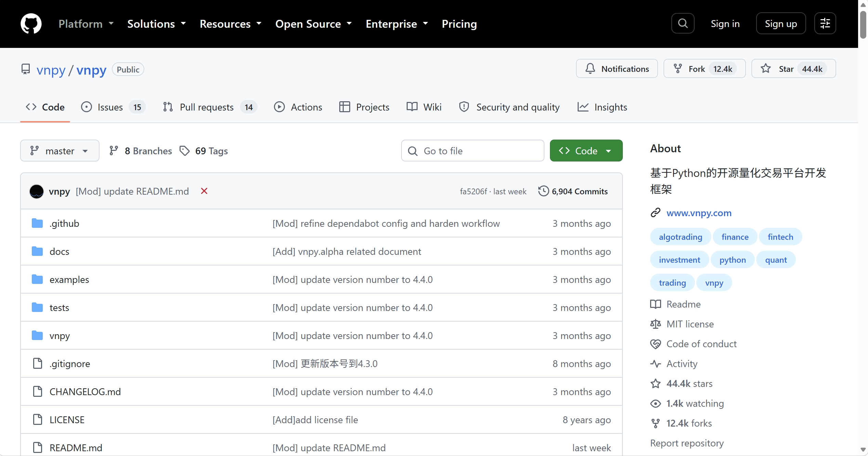Click the tests folder icon
Image resolution: width=868 pixels, height=456 pixels.
coord(37,308)
